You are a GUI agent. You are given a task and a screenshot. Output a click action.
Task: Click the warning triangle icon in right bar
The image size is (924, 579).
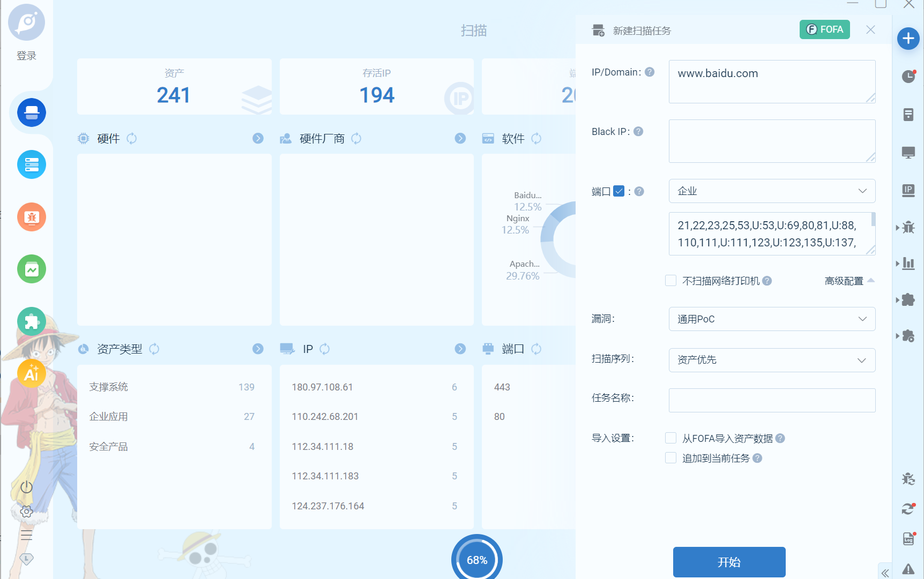tap(908, 569)
